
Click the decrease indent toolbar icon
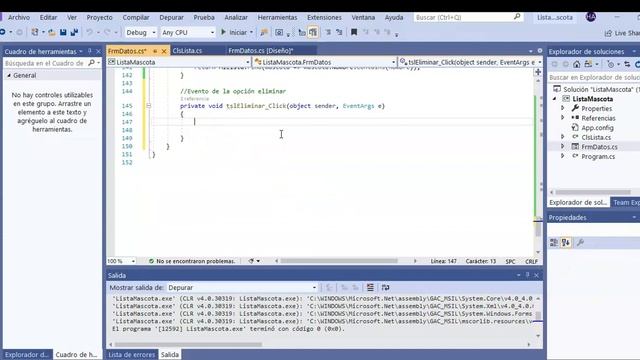(328, 32)
